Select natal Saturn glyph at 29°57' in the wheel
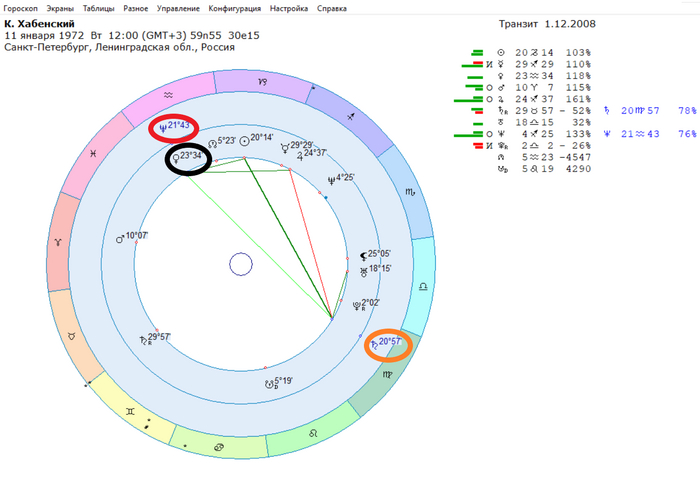 144,341
